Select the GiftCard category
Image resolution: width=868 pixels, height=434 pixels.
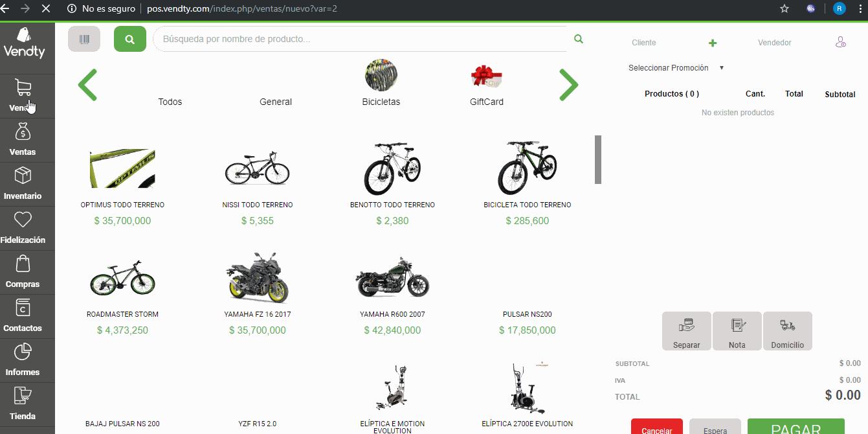pos(487,86)
